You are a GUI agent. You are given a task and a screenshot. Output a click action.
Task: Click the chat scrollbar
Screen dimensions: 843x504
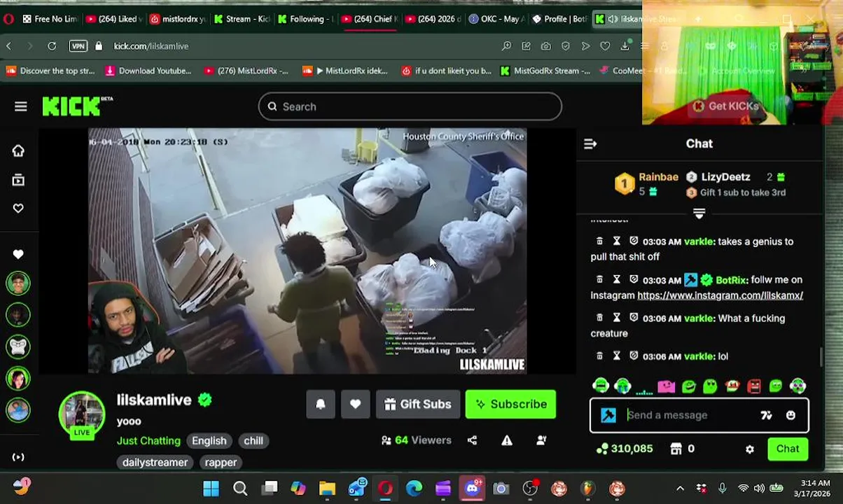(821, 356)
